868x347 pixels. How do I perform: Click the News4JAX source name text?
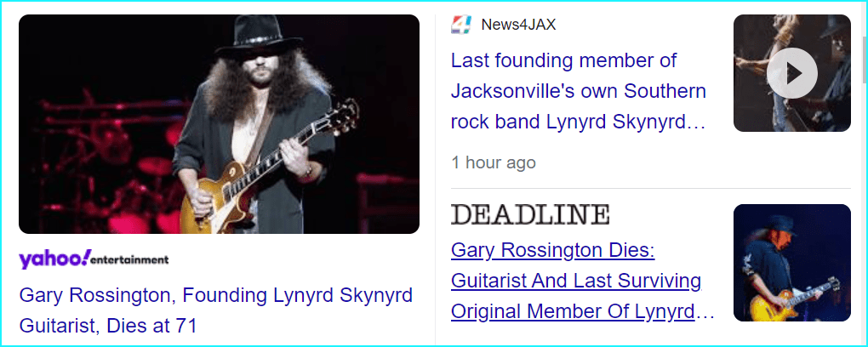tap(518, 25)
